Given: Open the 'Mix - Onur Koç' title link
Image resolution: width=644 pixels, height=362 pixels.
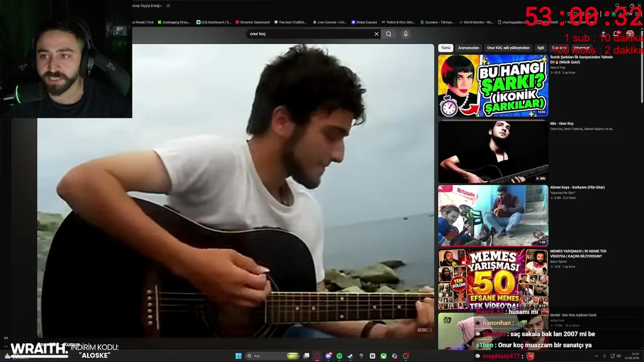Looking at the screenshot, I should pos(561,124).
